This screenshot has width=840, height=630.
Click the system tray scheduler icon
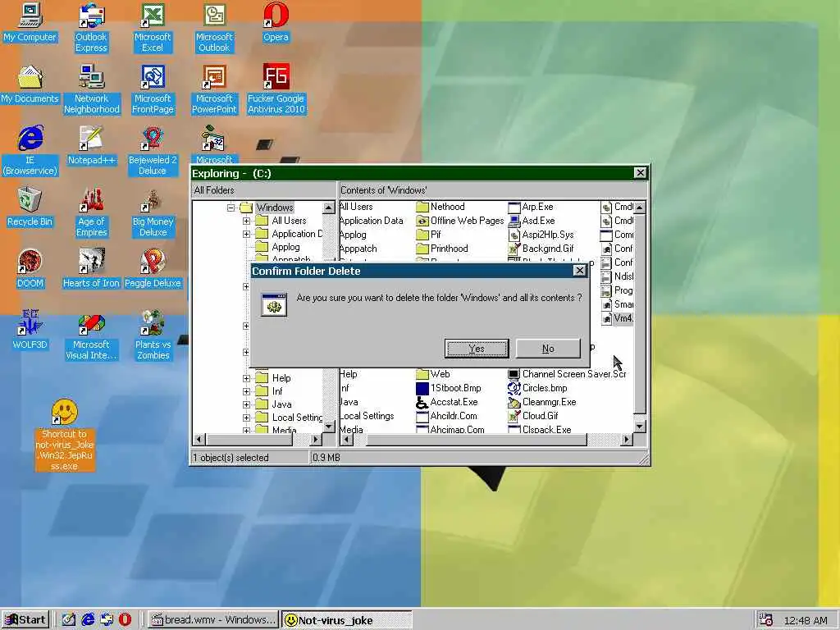[767, 620]
